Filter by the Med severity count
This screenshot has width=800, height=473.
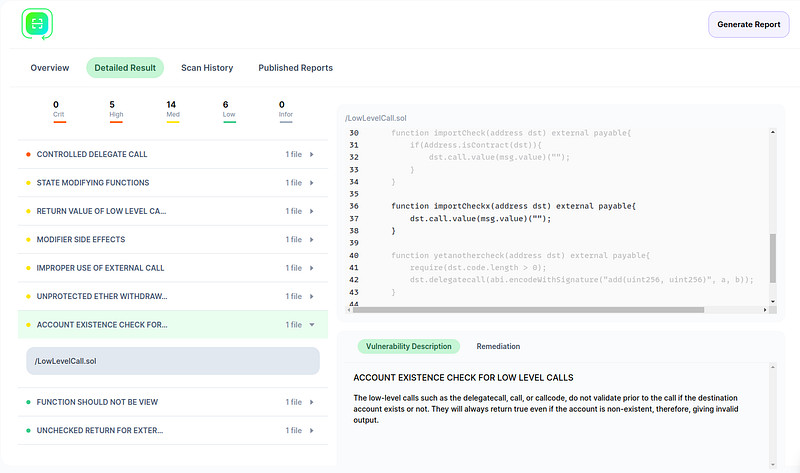(172, 109)
